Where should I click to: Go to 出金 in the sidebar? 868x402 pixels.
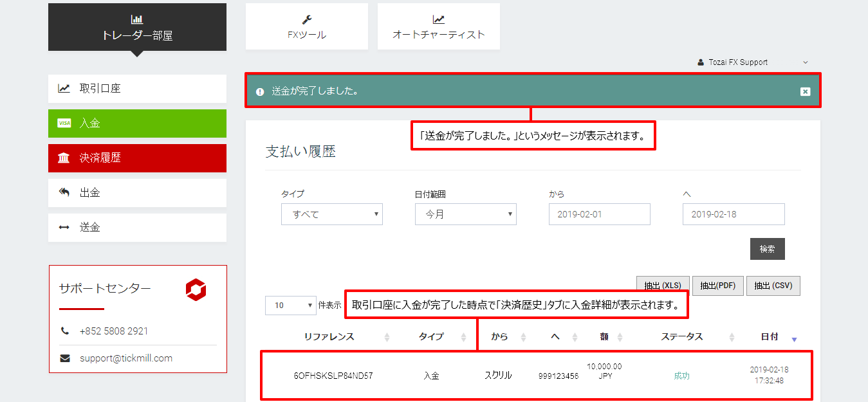click(137, 193)
